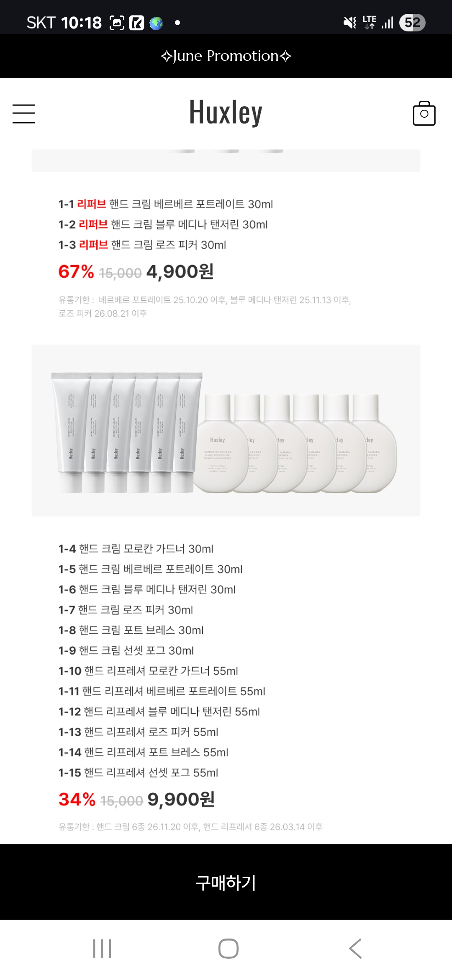Tap the screen capture status icon
Image resolution: width=452 pixels, height=980 pixels.
117,23
